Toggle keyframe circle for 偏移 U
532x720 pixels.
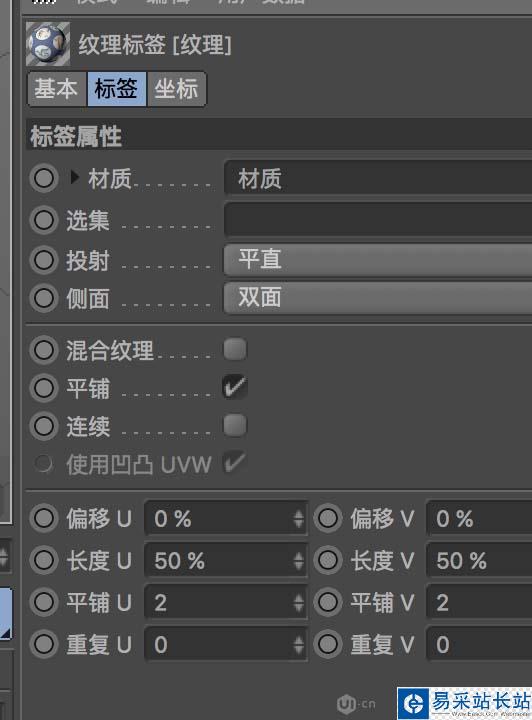click(x=44, y=518)
